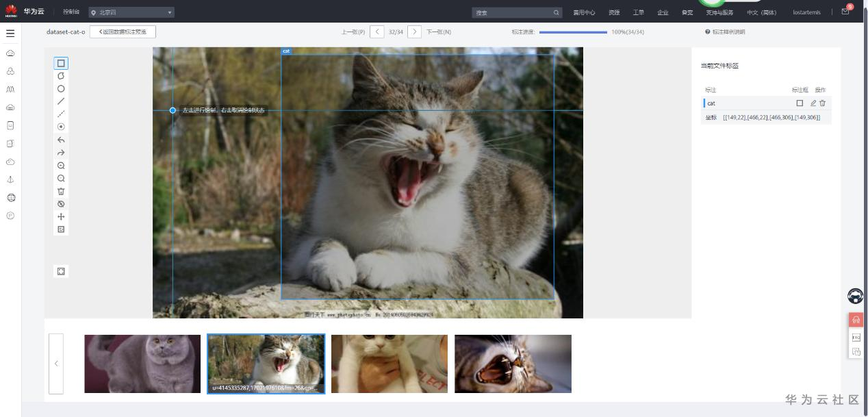Go to next image with right arrow button

click(414, 31)
